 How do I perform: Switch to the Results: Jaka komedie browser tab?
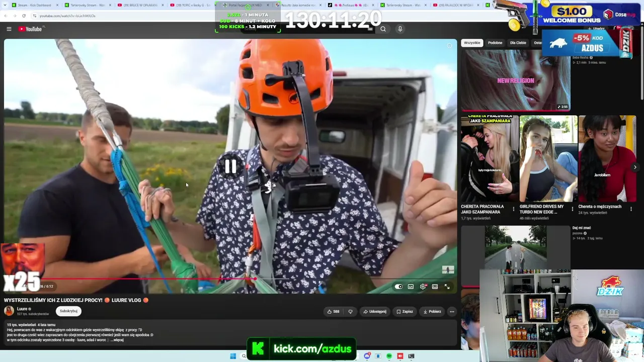click(300, 5)
